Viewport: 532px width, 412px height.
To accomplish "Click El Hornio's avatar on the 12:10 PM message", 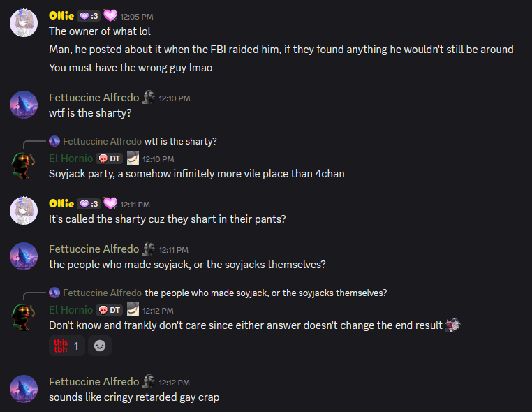I will (24, 165).
